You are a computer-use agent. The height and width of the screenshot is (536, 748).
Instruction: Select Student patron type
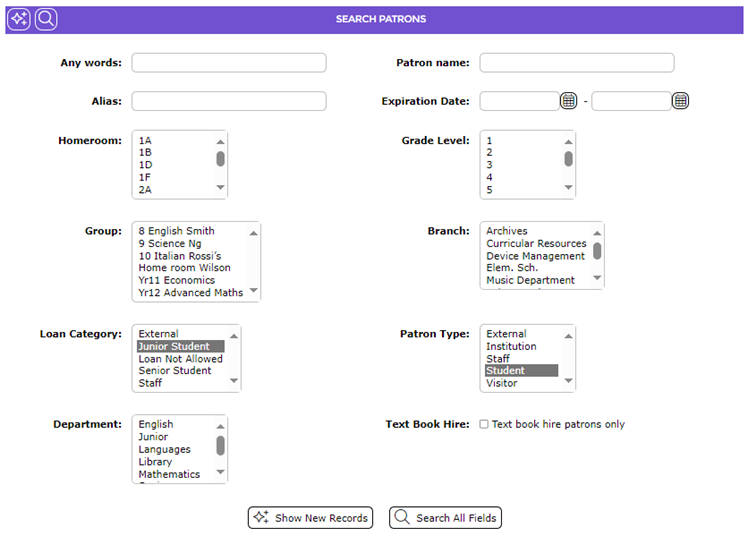click(521, 371)
